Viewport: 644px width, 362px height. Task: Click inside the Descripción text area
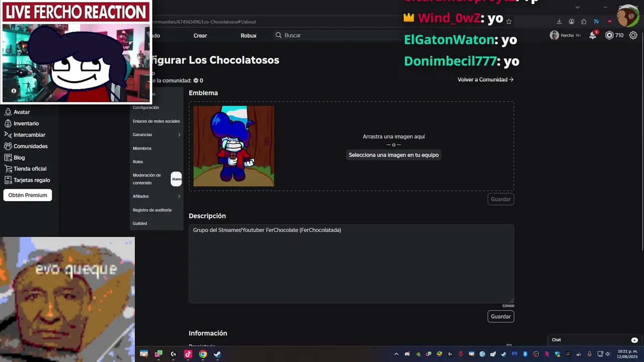(351, 263)
